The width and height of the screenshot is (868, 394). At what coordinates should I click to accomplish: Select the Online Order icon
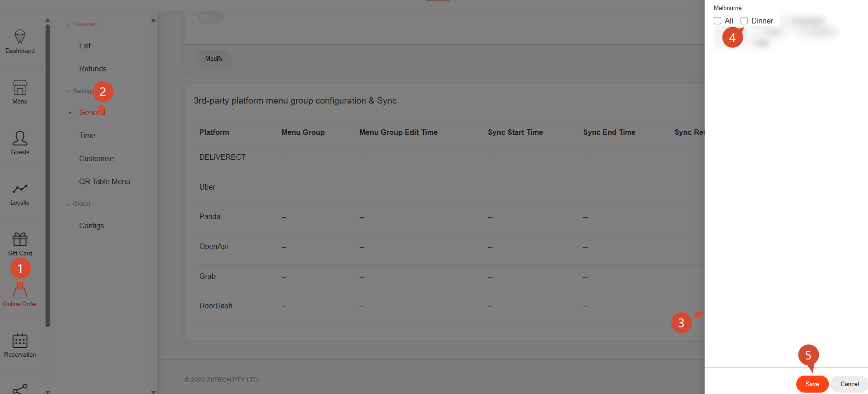(x=20, y=290)
